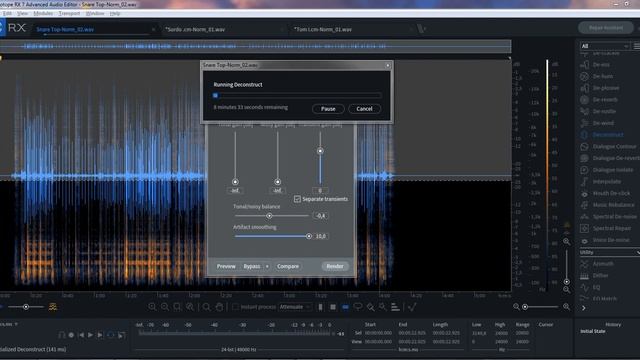Enable Instant process checkbox
This screenshot has height=360, width=640.
coord(236,307)
